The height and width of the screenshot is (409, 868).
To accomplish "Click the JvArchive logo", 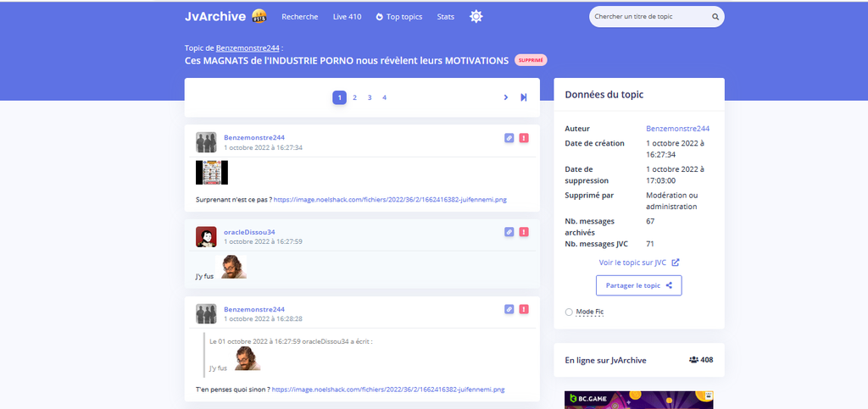I will click(x=217, y=16).
